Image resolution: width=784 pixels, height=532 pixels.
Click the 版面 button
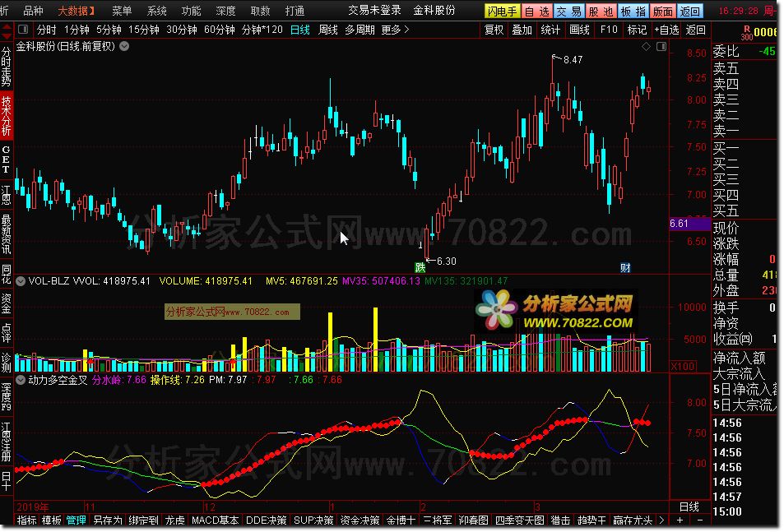(663, 11)
